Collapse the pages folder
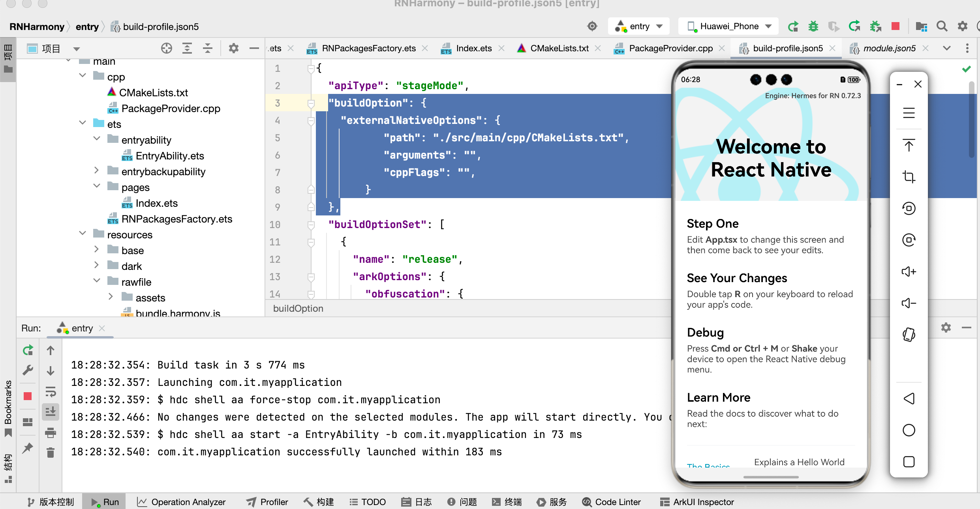 [x=97, y=185]
